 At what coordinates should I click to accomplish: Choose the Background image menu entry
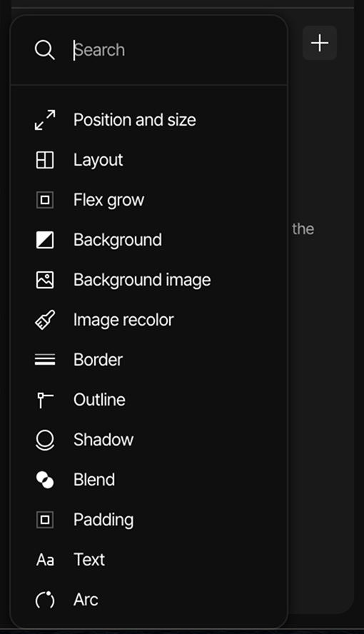coord(148,280)
